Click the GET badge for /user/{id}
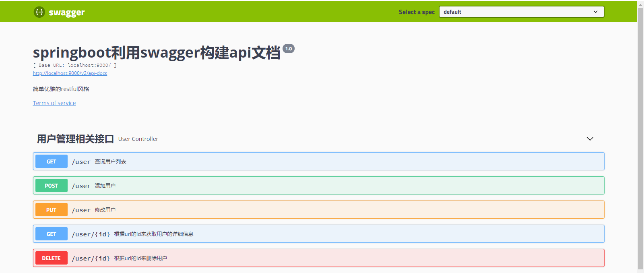Image resolution: width=644 pixels, height=273 pixels. click(52, 234)
